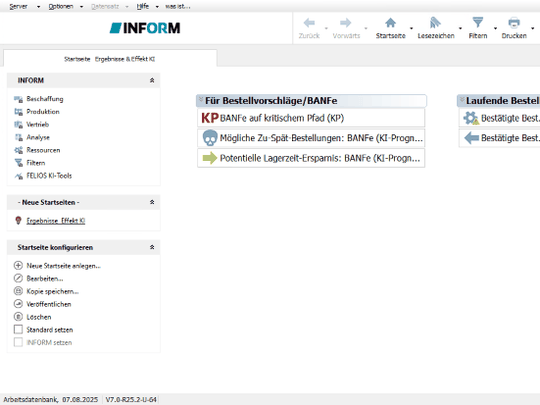Toggle the INFORM setzen checkbox
This screenshot has width=540, height=405.
[x=18, y=342]
